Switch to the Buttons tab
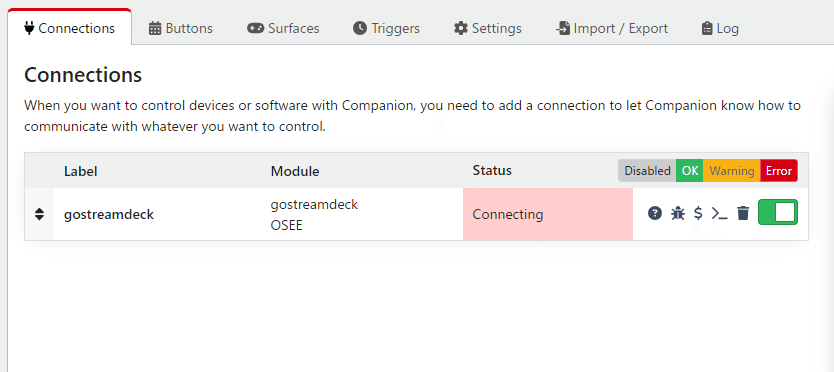 click(181, 28)
